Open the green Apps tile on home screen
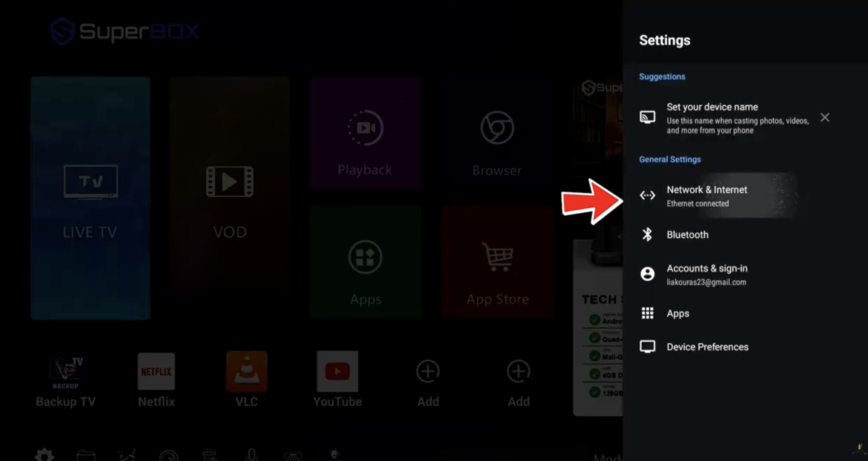Viewport: 868px width, 461px height. (x=365, y=262)
